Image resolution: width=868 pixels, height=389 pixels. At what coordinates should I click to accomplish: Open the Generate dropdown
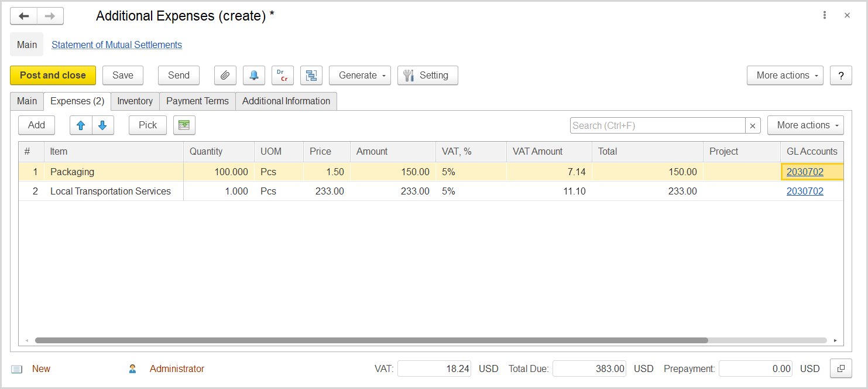(359, 75)
